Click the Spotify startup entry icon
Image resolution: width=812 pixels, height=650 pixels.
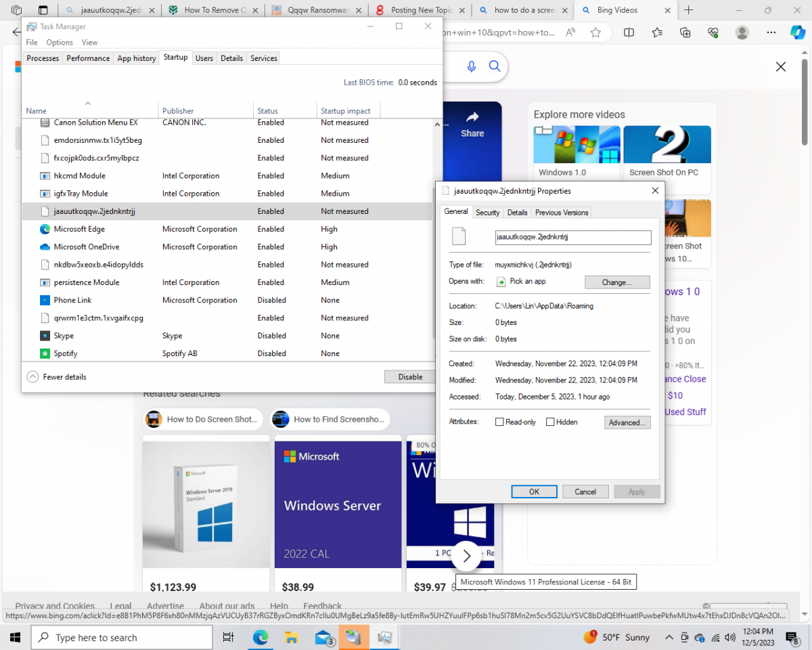pos(45,353)
